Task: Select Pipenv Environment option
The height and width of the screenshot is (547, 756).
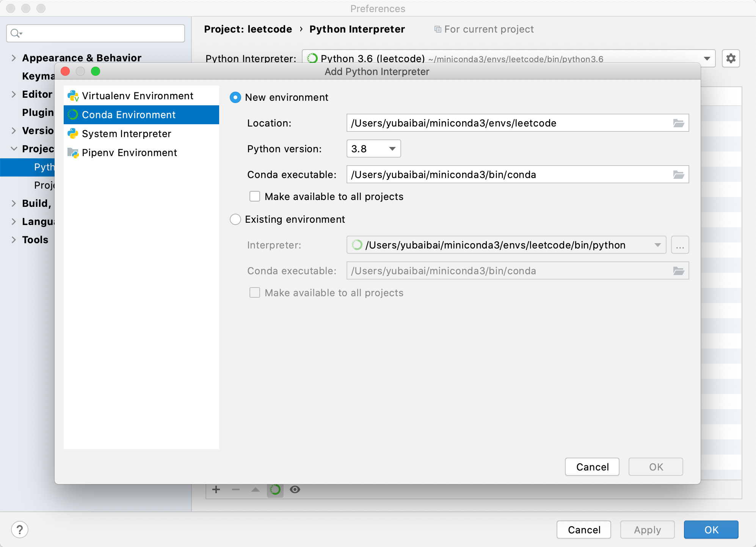Action: point(141,153)
